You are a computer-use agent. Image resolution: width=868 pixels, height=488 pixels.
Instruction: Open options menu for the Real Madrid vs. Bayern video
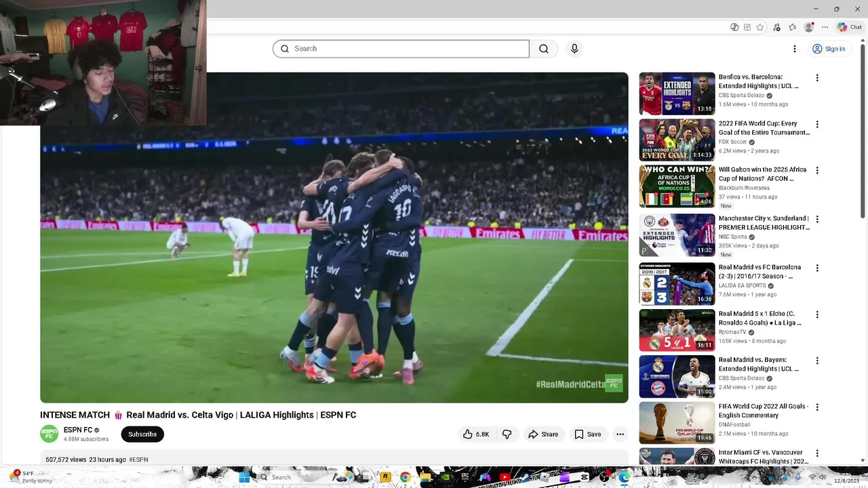coord(817,361)
